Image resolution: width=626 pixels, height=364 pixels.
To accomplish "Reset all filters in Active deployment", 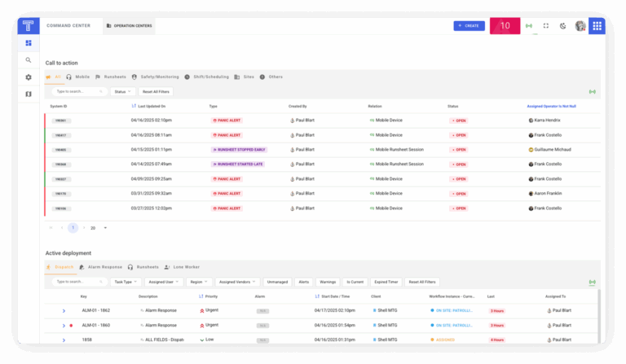I will 422,282.
